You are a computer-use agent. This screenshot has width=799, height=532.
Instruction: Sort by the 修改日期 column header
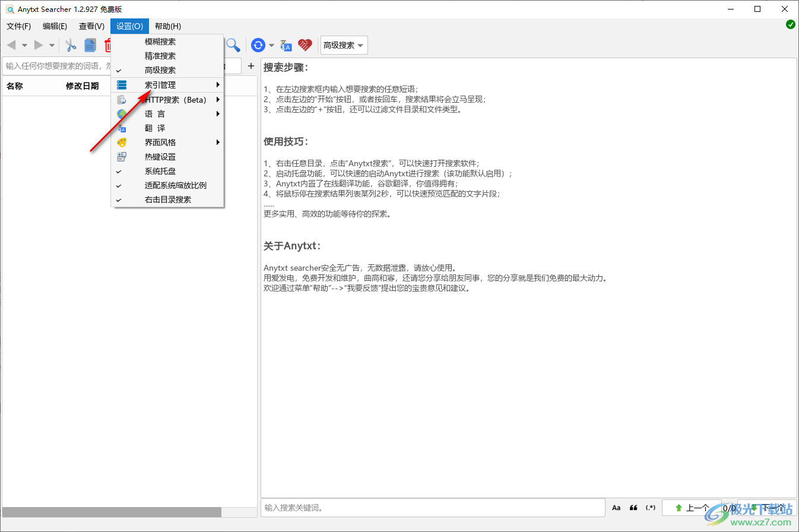[82, 86]
